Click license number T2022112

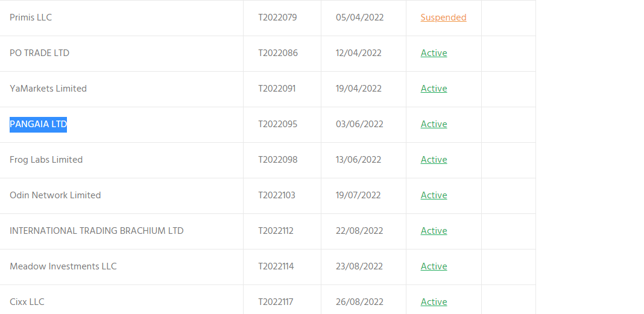pos(276,231)
